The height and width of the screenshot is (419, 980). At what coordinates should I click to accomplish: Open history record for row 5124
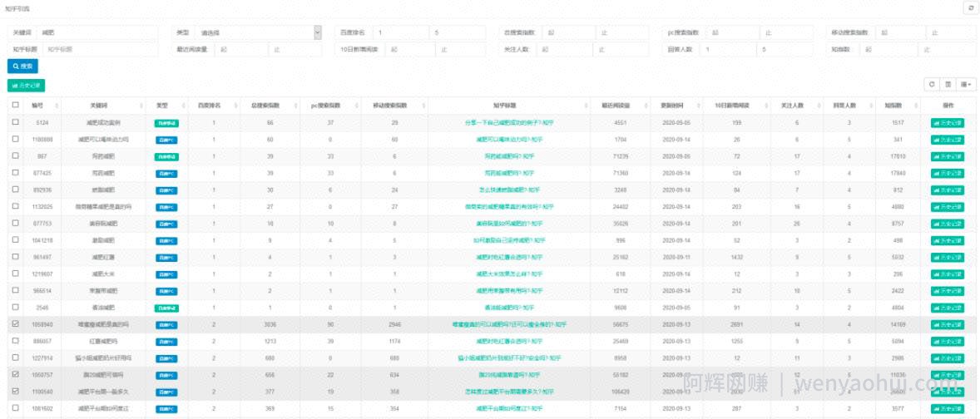coord(948,123)
